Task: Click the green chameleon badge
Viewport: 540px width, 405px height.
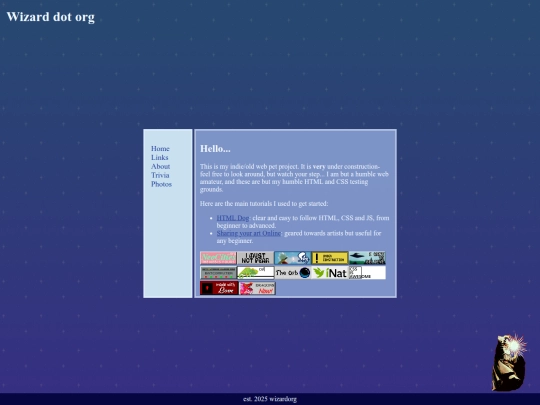Action: (x=255, y=273)
